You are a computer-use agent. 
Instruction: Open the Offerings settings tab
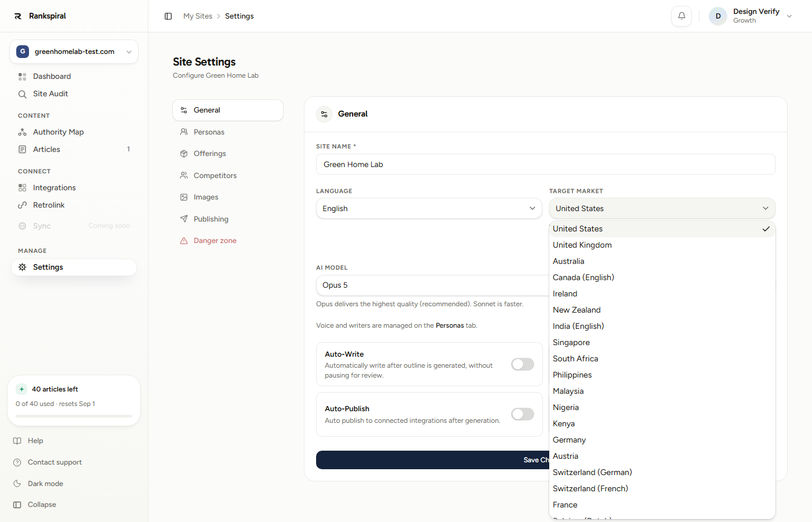(x=228, y=154)
